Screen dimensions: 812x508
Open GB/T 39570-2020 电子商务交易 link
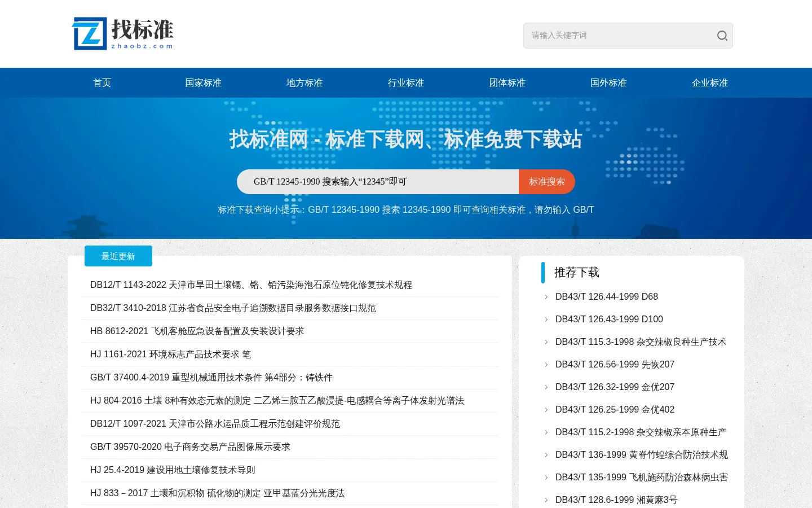[x=190, y=447]
